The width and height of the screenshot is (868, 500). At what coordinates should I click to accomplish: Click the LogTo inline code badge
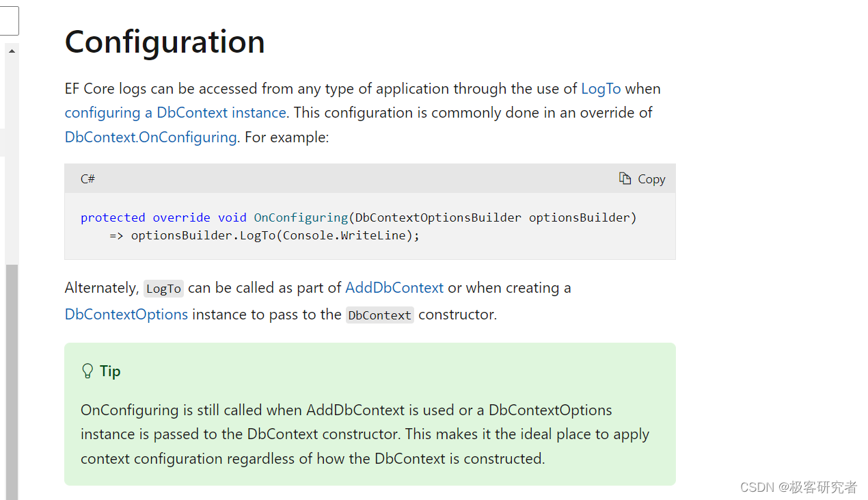(163, 289)
